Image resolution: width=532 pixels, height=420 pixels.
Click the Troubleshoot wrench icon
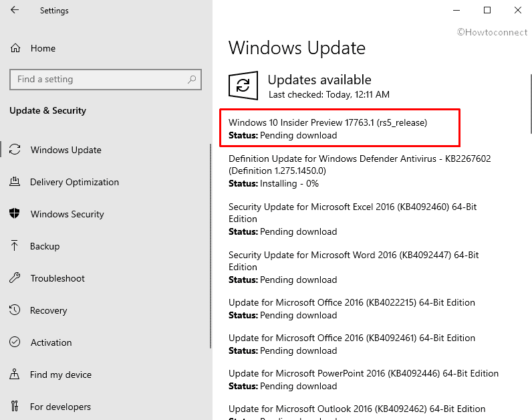[15, 278]
